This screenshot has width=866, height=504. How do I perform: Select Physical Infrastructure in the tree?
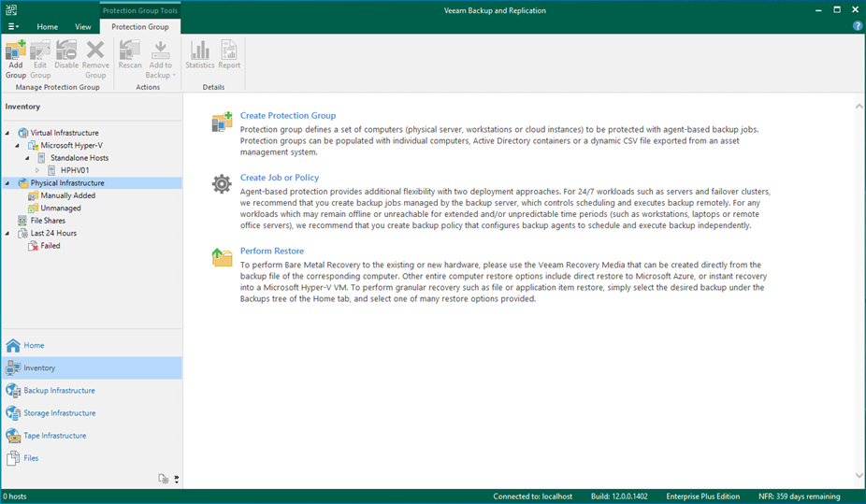pos(67,183)
